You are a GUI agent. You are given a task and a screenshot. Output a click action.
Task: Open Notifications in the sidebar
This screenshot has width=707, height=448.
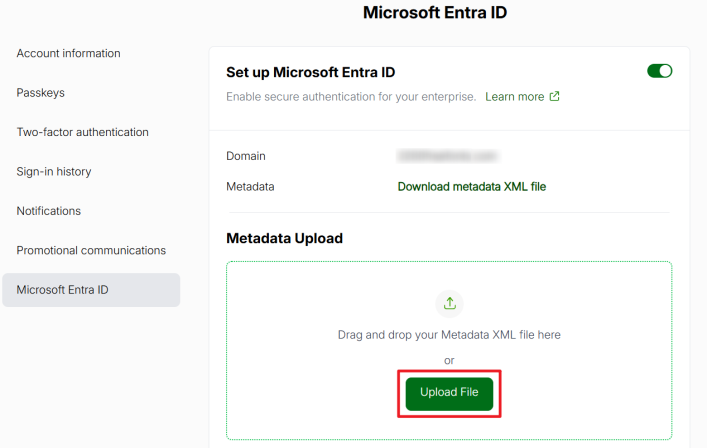point(48,211)
